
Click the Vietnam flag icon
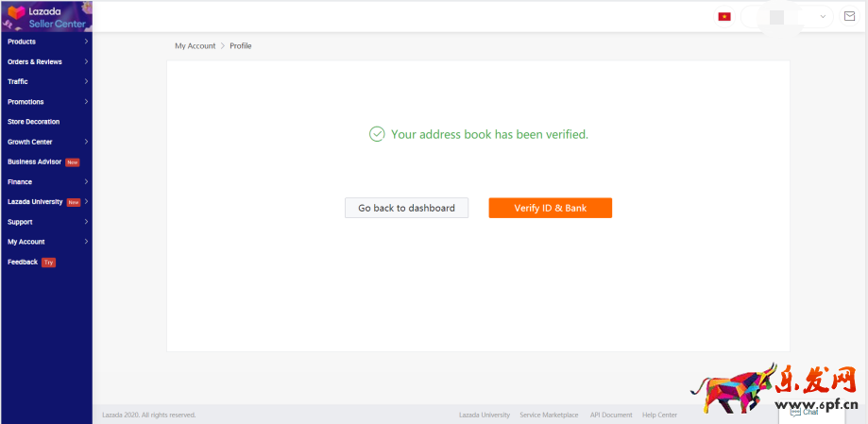[724, 16]
